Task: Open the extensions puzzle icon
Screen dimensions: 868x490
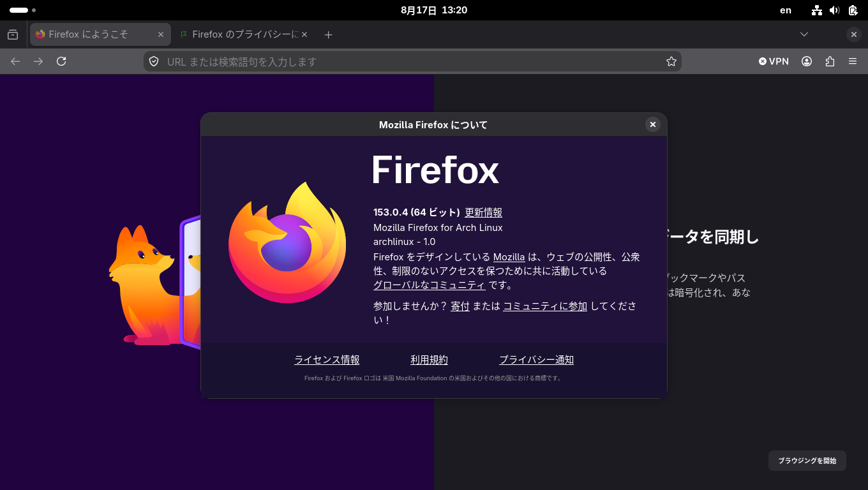Action: pos(830,61)
